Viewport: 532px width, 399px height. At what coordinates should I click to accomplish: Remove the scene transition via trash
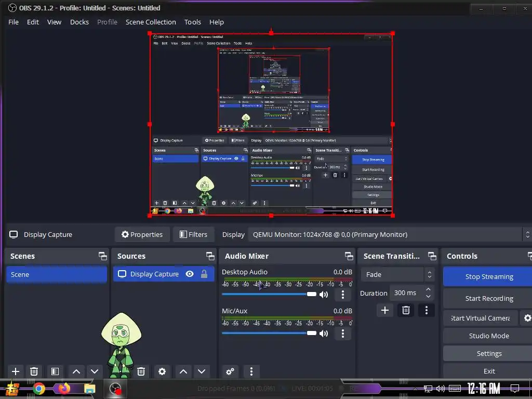point(406,310)
